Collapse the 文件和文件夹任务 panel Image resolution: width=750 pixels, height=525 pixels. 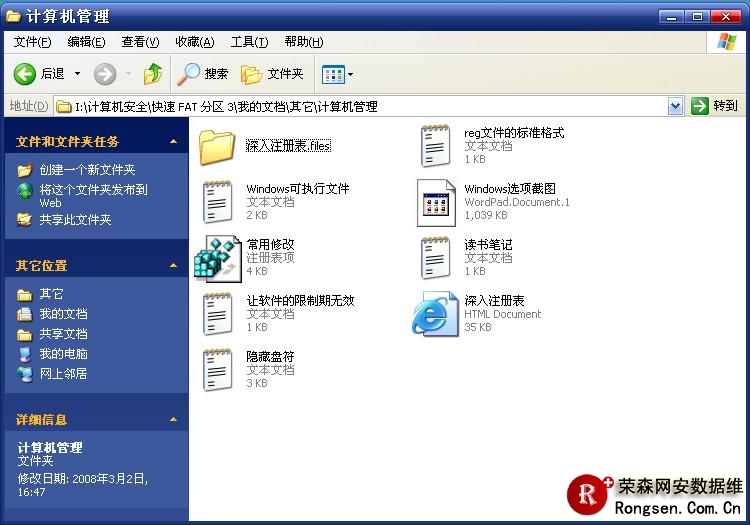click(173, 142)
